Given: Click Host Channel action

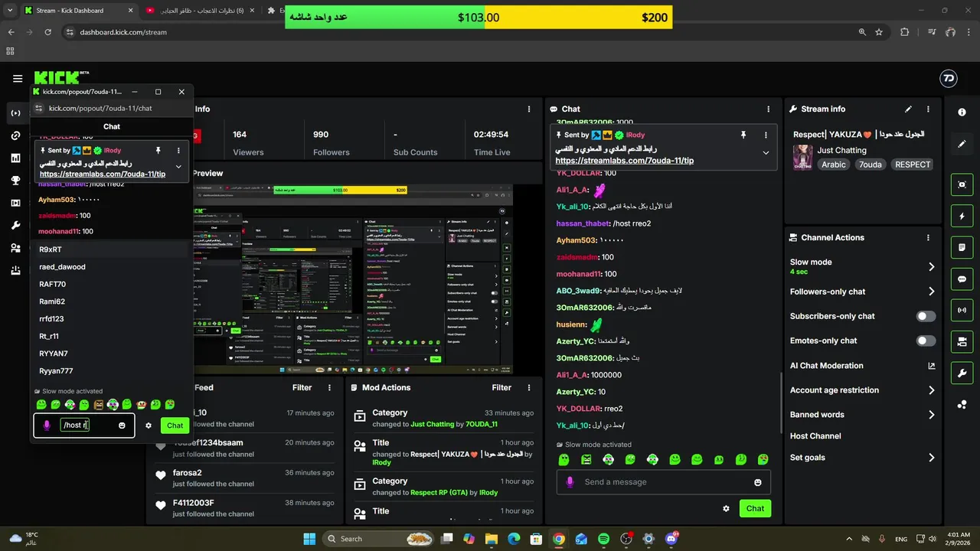Looking at the screenshot, I should click(x=815, y=436).
